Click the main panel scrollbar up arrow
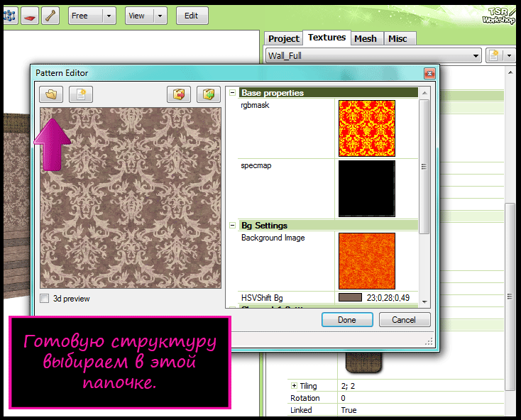 (x=510, y=72)
